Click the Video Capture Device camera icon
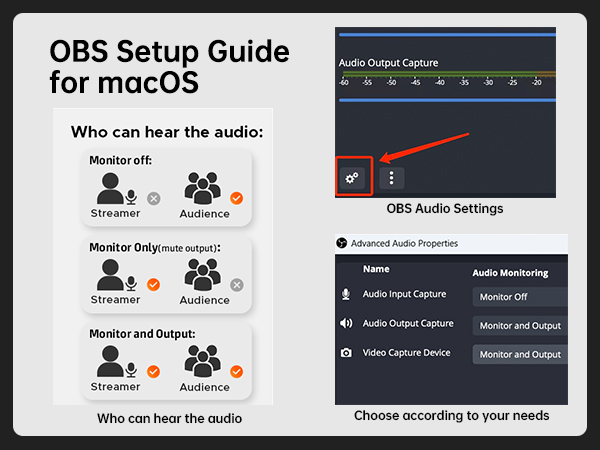Viewport: 600px width, 450px height. 346,352
